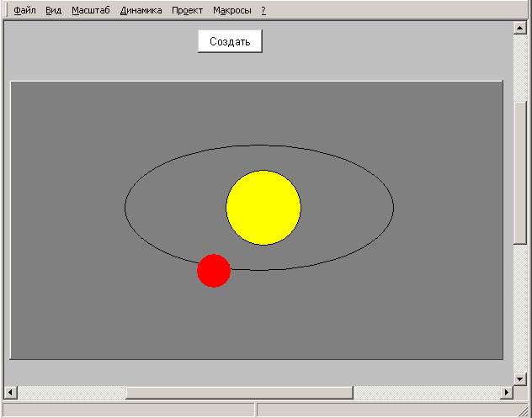This screenshot has width=532, height=418.
Task: Open the ? help menu
Action: 263,10
